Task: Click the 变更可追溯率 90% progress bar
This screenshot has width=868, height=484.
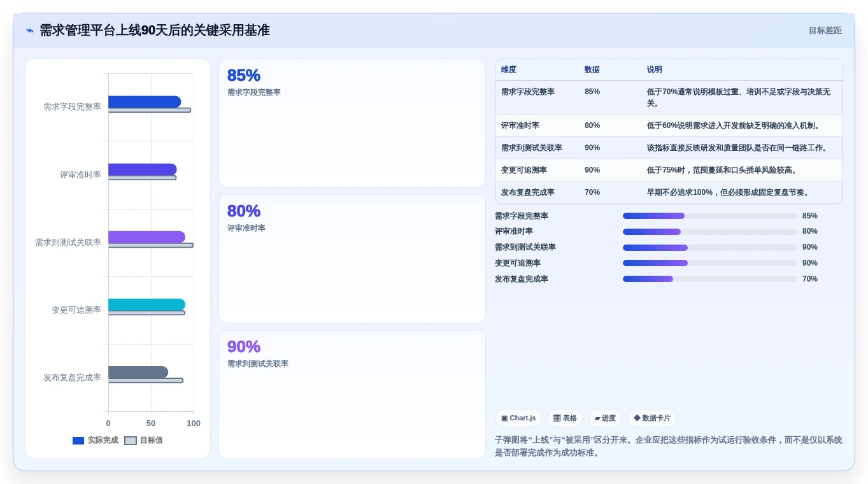Action: click(x=710, y=263)
